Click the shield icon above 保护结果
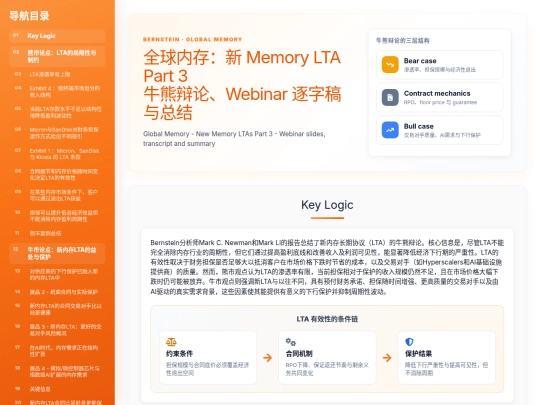 tap(409, 342)
